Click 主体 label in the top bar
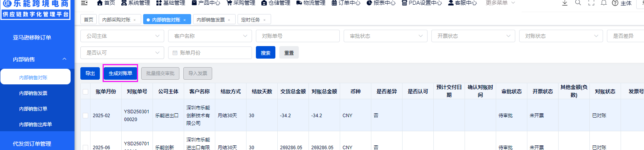 click(626, 3)
